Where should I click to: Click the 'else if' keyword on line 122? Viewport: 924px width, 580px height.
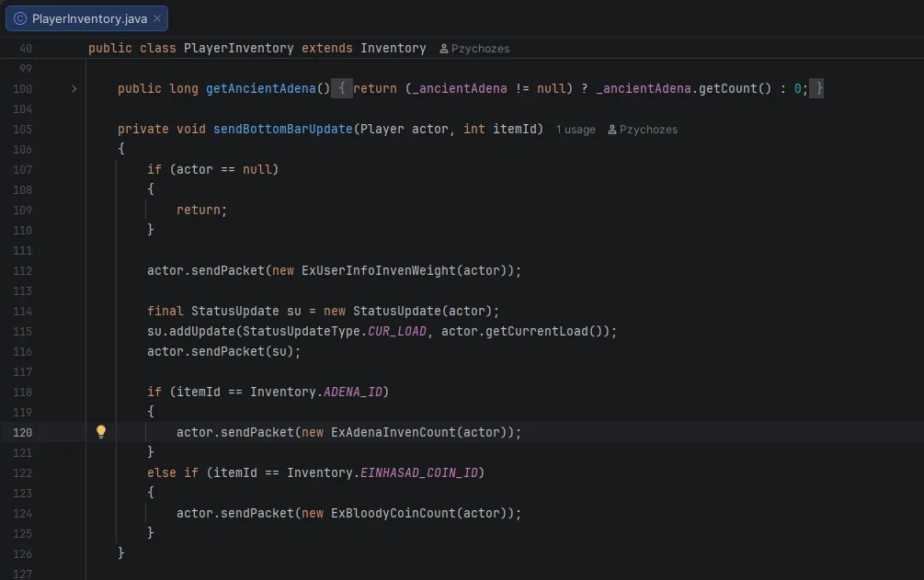173,472
